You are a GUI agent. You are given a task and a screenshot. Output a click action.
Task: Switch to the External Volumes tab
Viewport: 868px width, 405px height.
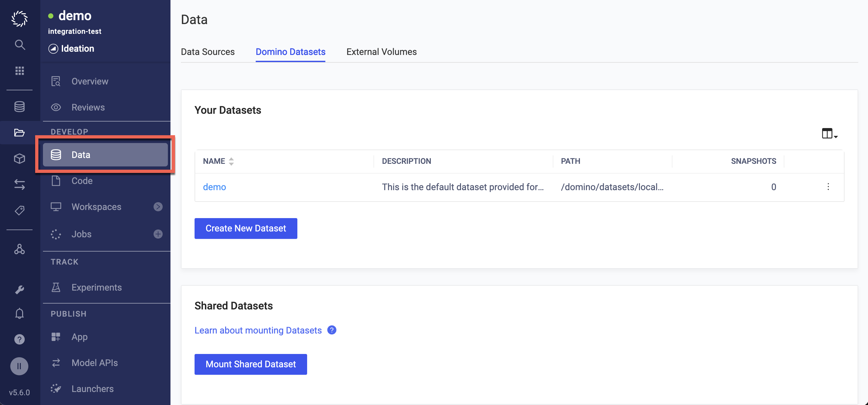point(381,52)
